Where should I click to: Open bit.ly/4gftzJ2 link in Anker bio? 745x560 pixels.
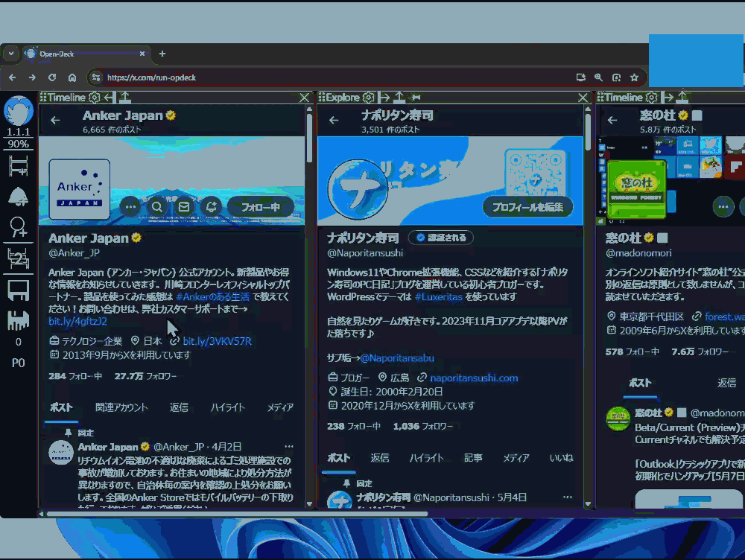77,321
